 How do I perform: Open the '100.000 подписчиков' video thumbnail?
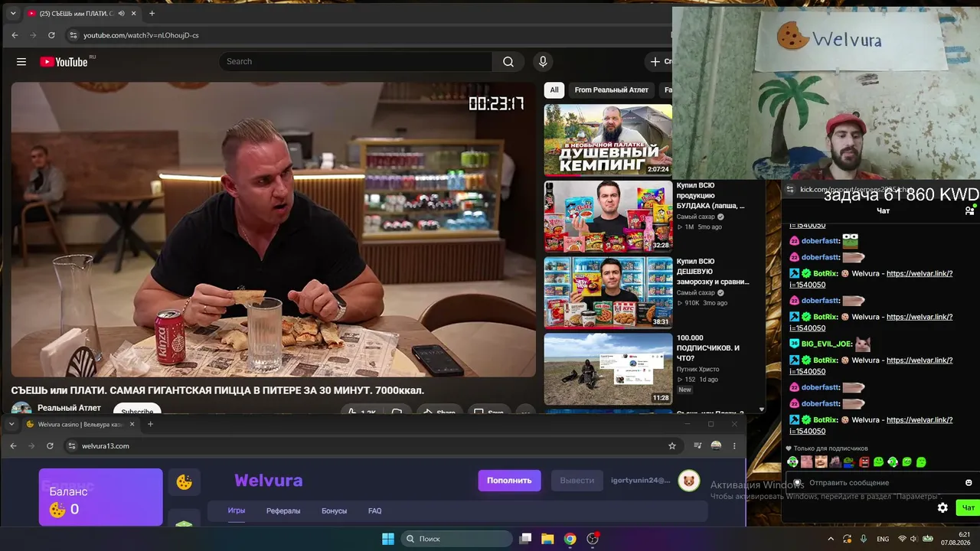[x=608, y=369]
